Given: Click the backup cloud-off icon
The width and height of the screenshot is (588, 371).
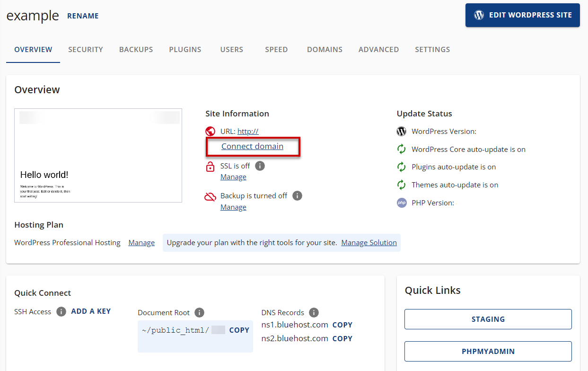Looking at the screenshot, I should (x=211, y=196).
